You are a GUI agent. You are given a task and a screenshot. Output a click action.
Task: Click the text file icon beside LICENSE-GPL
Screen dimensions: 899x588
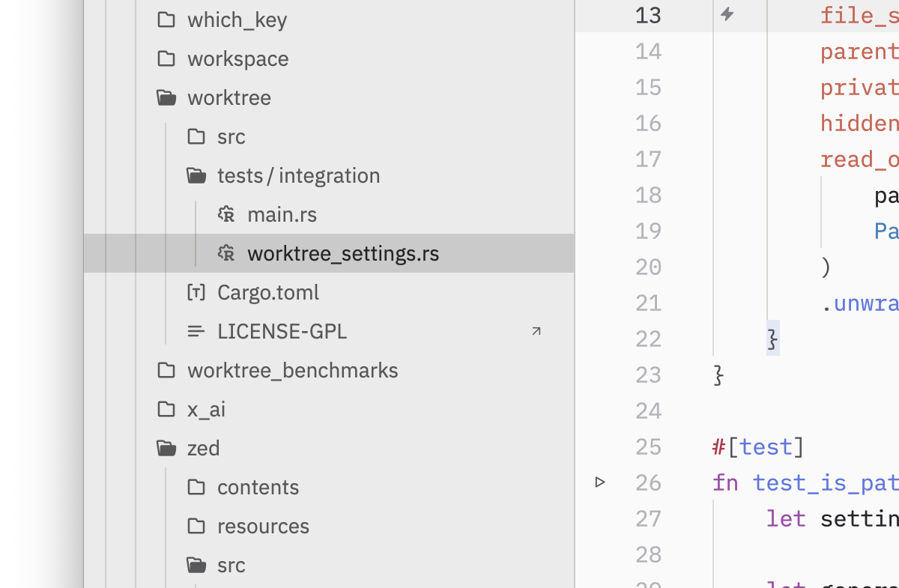(x=196, y=331)
